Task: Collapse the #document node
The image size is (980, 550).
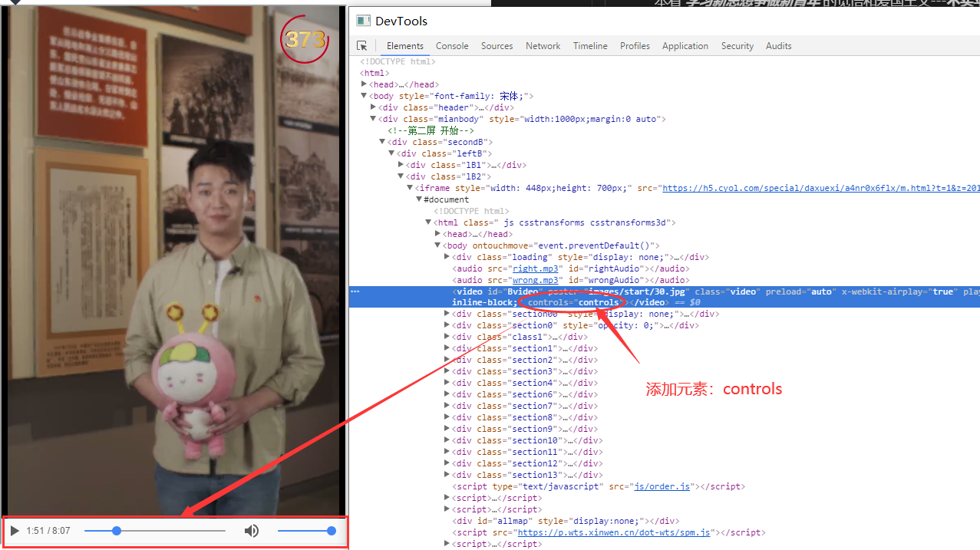Action: pyautogui.click(x=419, y=199)
